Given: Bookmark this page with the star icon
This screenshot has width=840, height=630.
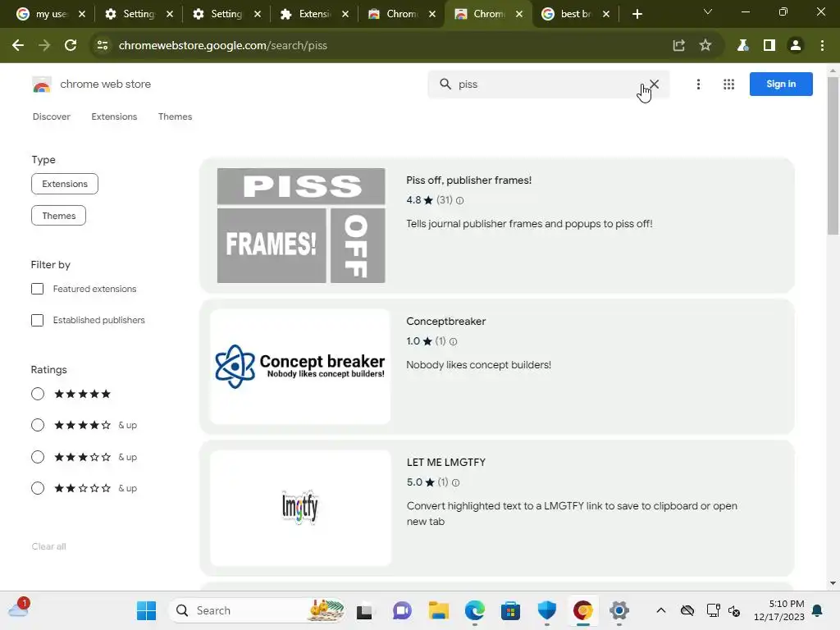Looking at the screenshot, I should [x=705, y=46].
